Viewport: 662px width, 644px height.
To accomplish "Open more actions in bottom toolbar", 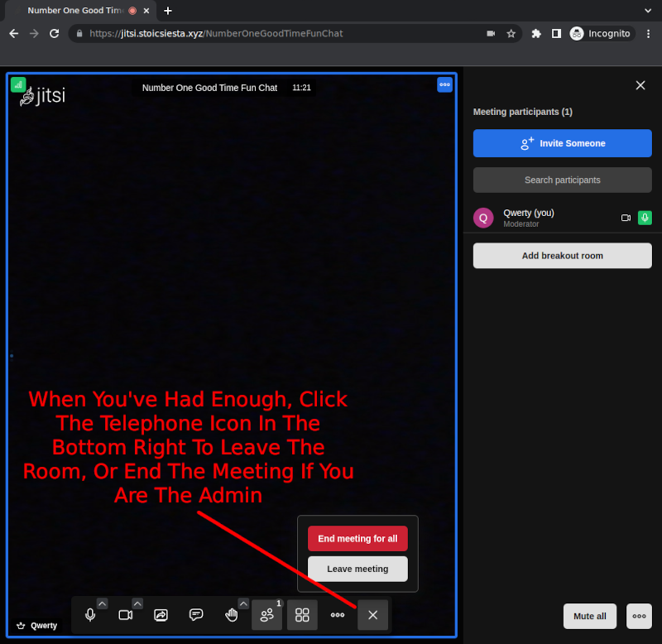I will [338, 615].
